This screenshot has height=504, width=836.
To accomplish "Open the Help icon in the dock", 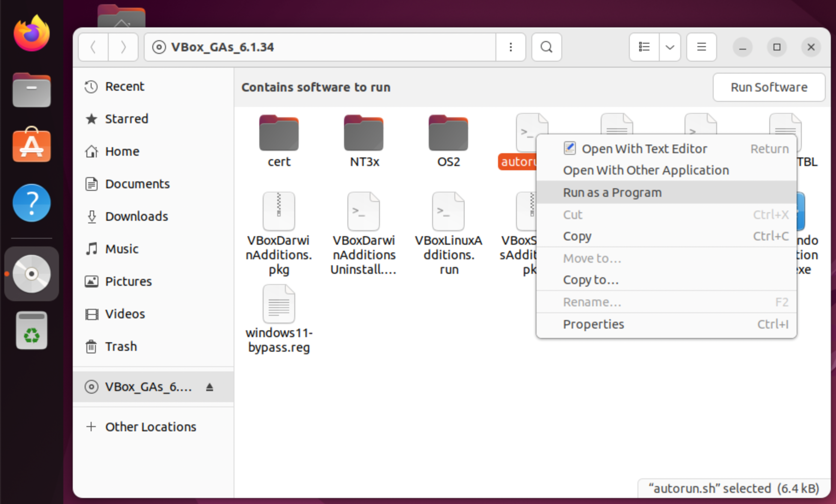I will pyautogui.click(x=31, y=203).
